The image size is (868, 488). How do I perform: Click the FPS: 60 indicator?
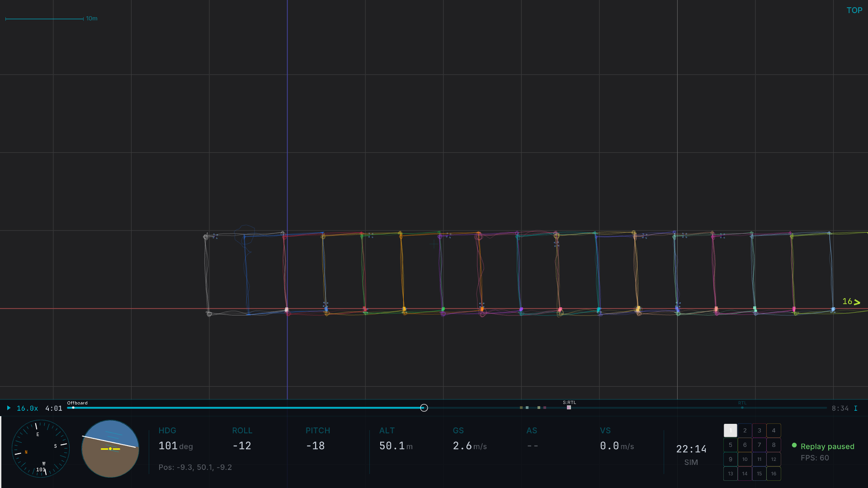[815, 458]
